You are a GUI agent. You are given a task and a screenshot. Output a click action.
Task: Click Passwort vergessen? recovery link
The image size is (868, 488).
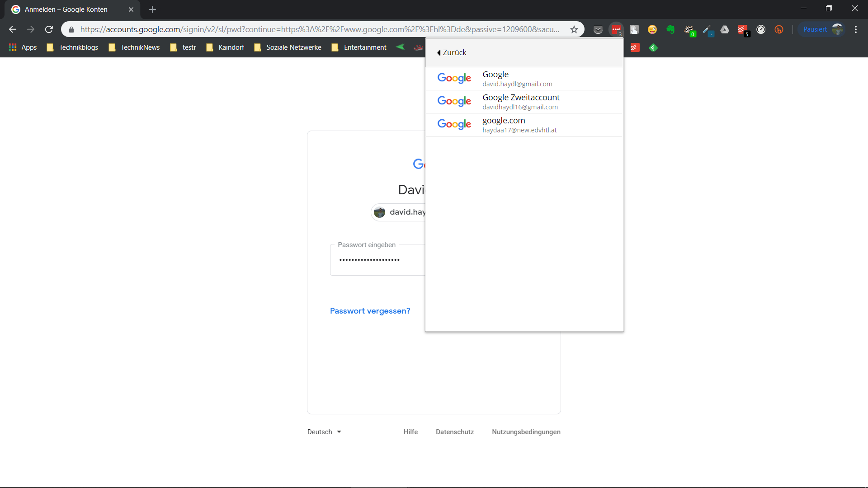tap(370, 310)
